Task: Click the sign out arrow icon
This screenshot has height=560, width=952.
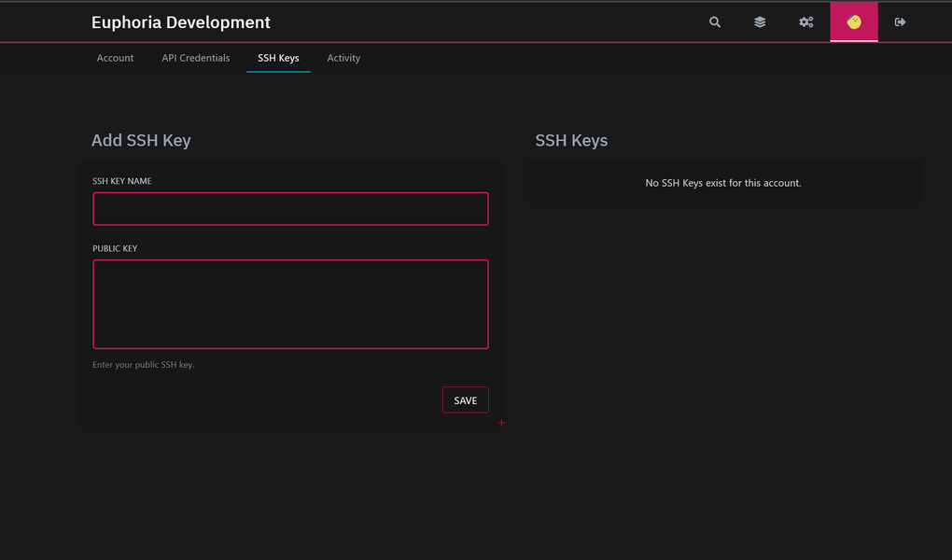Action: click(x=900, y=22)
